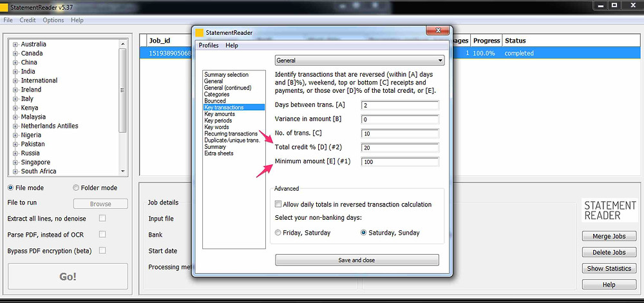Toggle Parse PDF, instead of OCR checkbox
This screenshot has width=644, height=303.
click(102, 235)
